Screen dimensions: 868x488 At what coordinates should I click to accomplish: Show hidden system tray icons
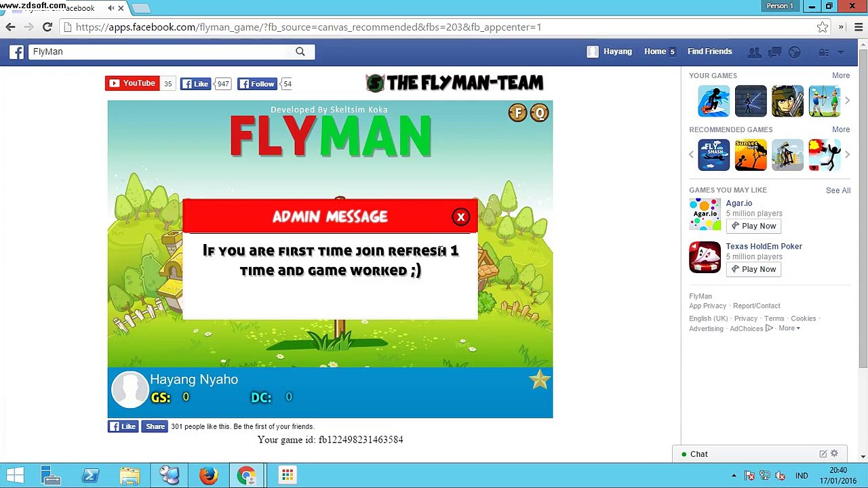coord(734,476)
